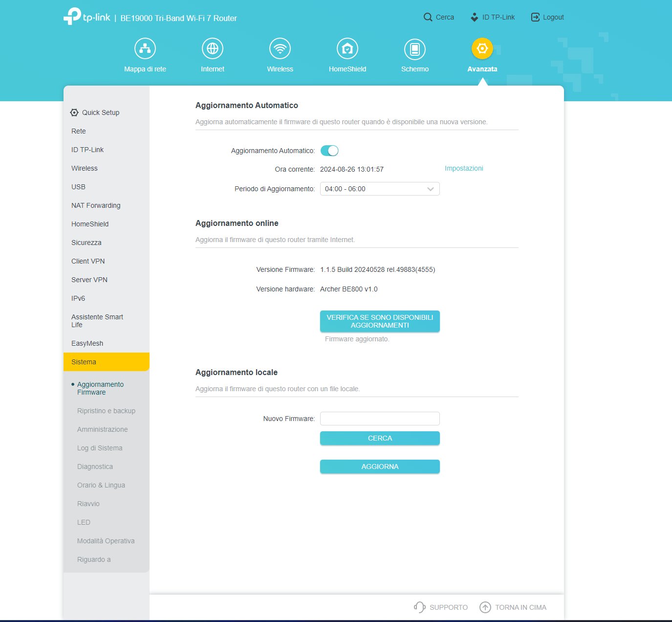
Task: Click the ID TP-Link header icon
Action: coord(474,17)
